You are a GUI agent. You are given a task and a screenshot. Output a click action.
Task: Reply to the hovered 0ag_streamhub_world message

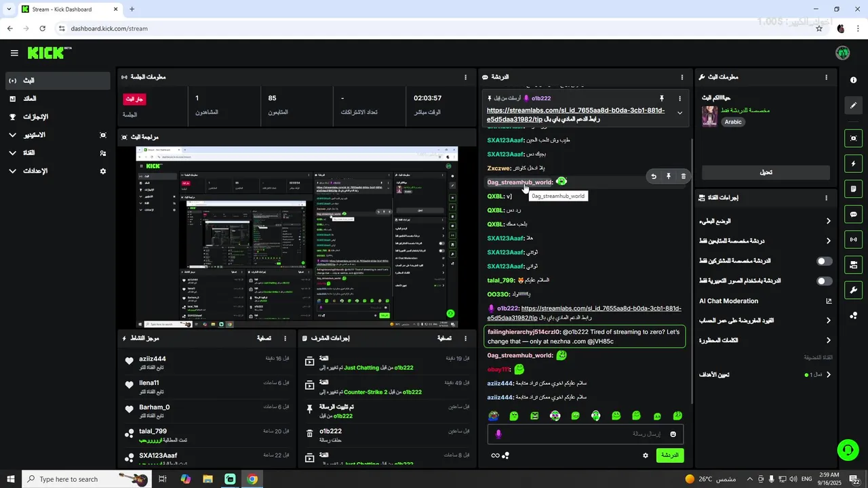click(654, 176)
